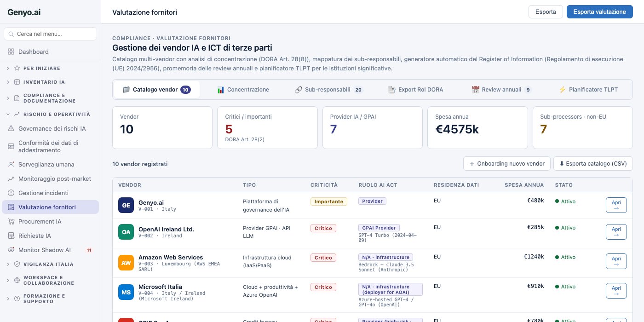Click the Sorveglianza umana person icon
Viewport: 644px width, 322px height.
pos(11,164)
